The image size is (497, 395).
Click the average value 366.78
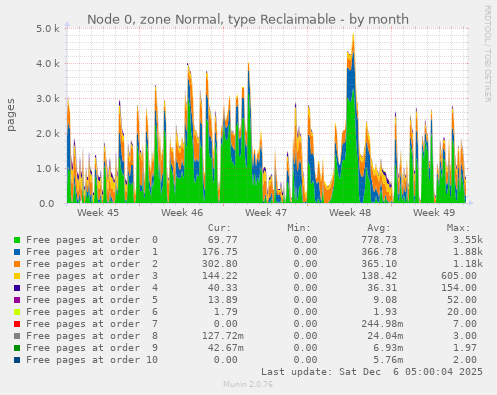[x=379, y=252]
